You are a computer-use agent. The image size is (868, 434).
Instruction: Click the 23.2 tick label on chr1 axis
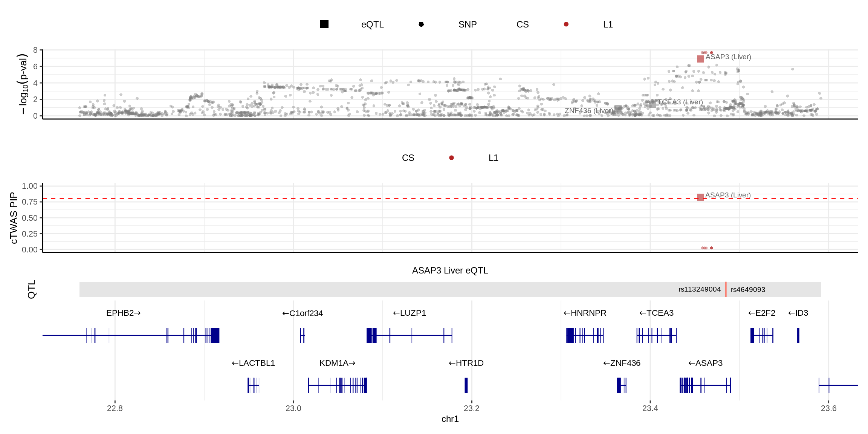point(471,408)
